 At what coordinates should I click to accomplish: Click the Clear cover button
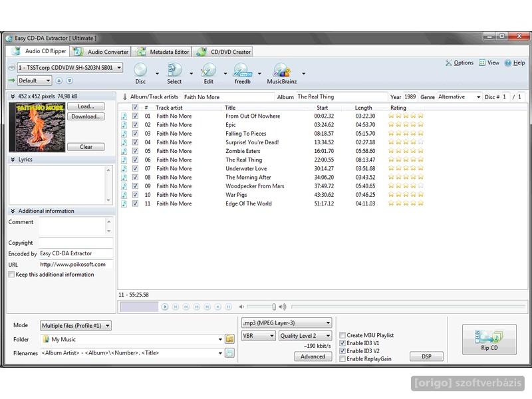(x=86, y=147)
